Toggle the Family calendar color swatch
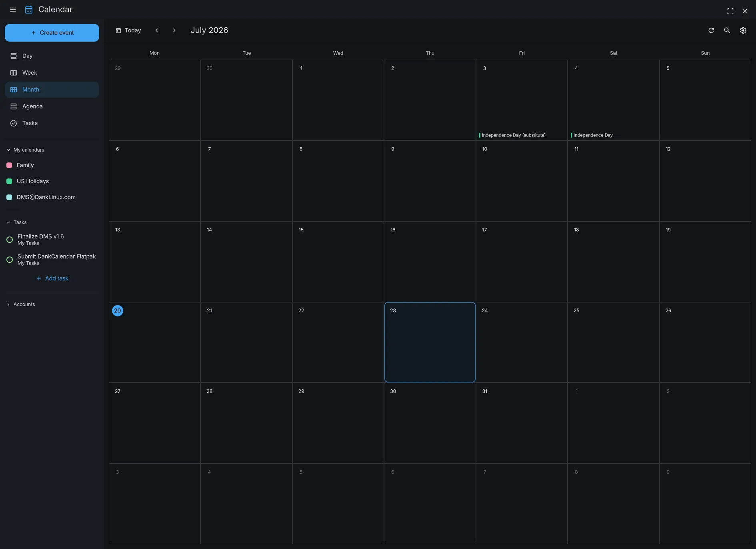Screen dimensions: 756x549 coord(9,165)
